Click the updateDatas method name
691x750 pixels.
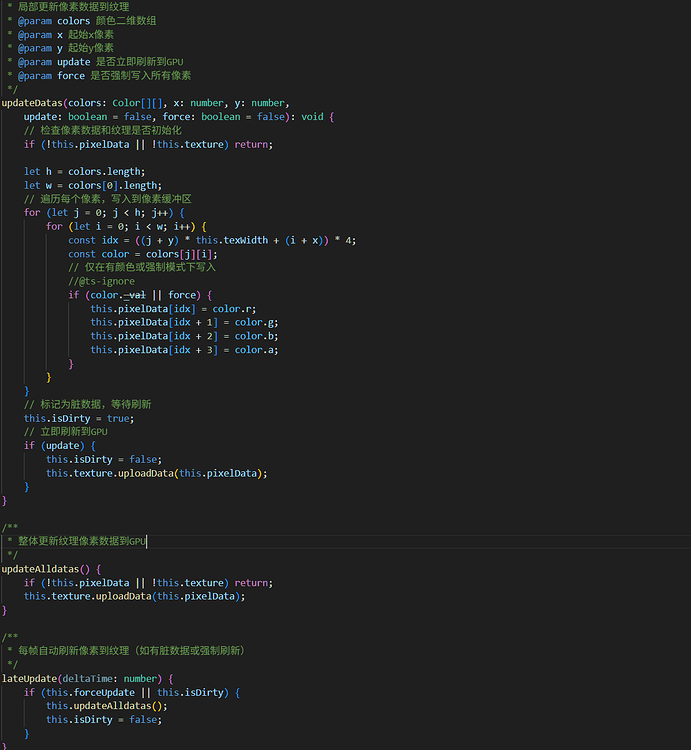32,103
